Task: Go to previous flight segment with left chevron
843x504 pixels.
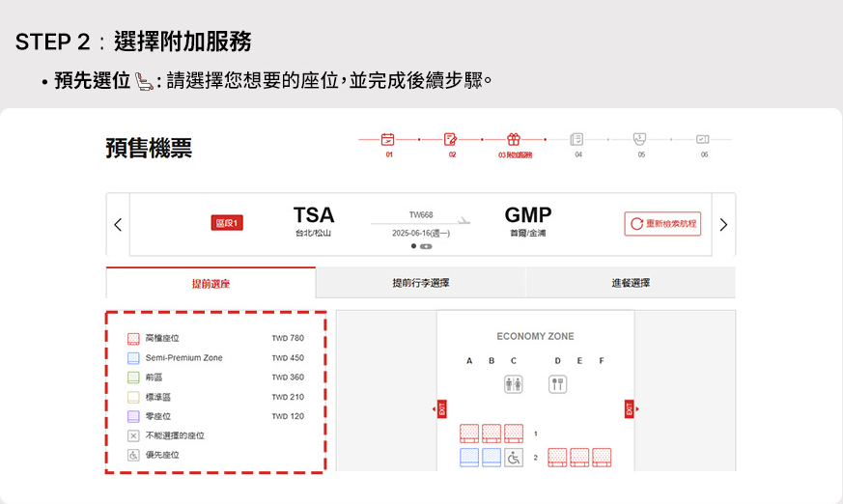Action: coord(118,225)
